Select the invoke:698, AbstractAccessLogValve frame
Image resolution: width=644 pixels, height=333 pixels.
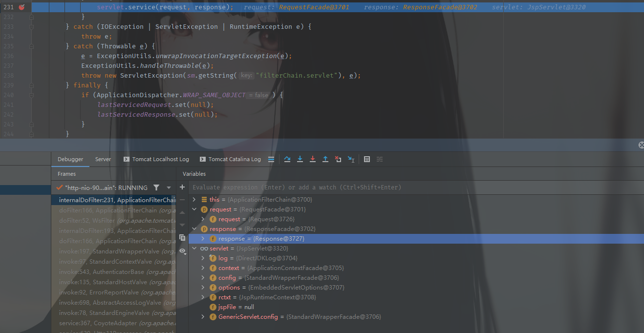click(x=113, y=303)
